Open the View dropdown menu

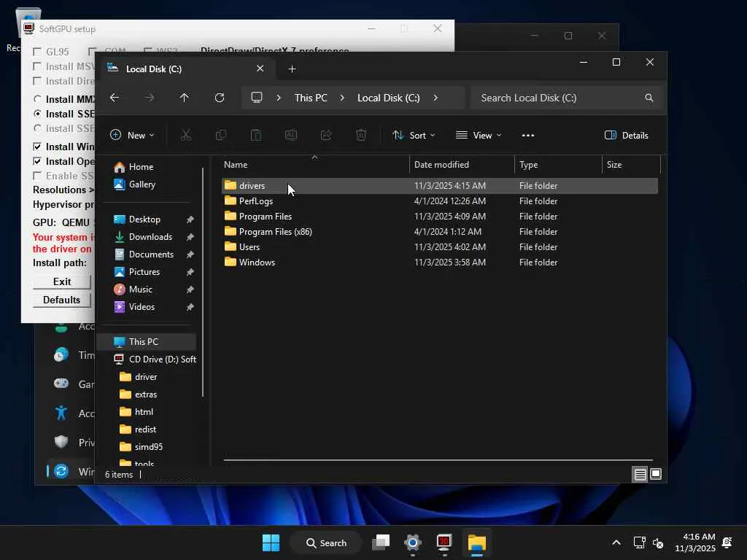[x=479, y=135]
